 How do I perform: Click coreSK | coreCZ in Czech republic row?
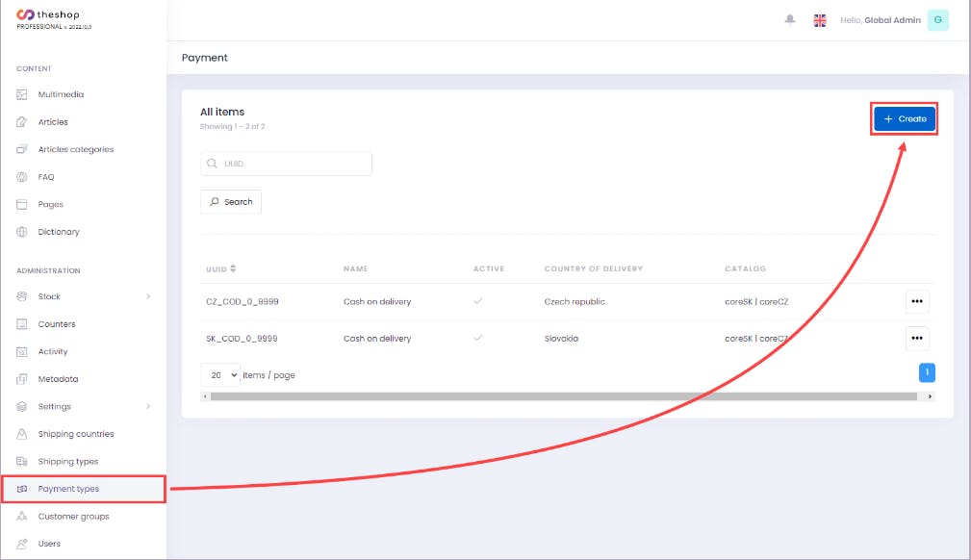pyautogui.click(x=756, y=302)
